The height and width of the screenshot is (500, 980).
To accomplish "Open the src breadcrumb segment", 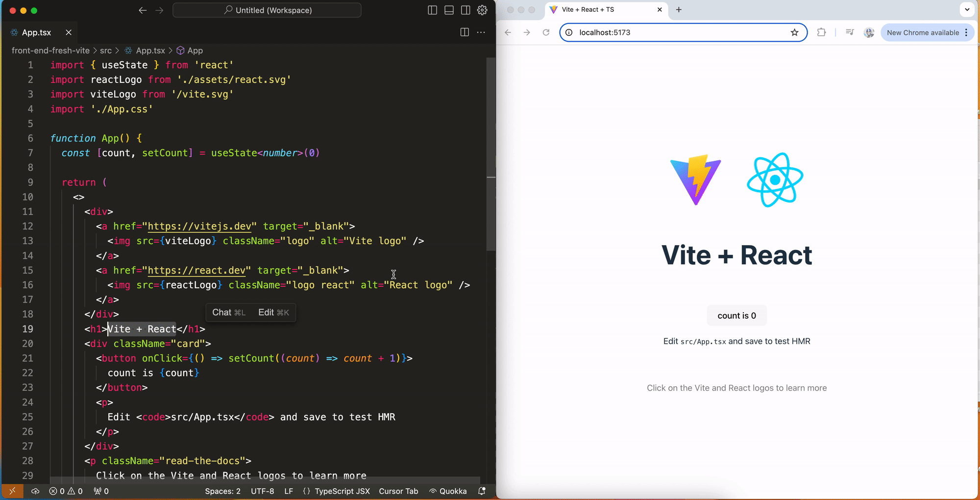I will (x=106, y=50).
